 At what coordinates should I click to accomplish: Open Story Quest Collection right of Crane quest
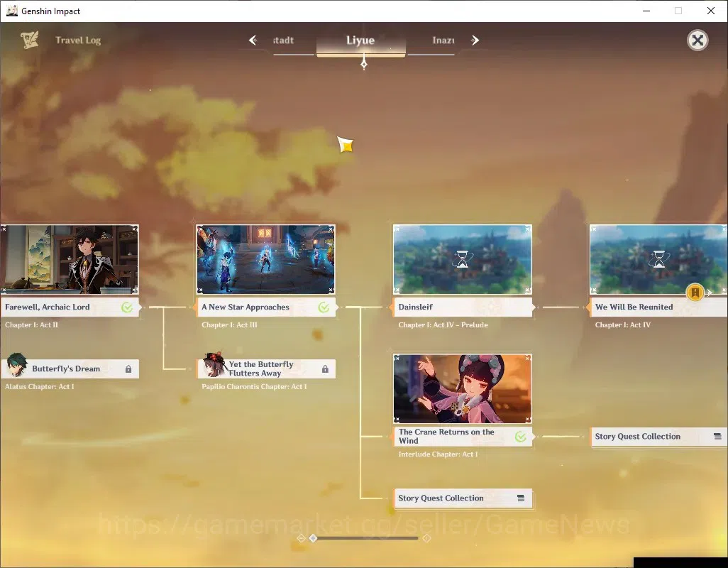[659, 437]
